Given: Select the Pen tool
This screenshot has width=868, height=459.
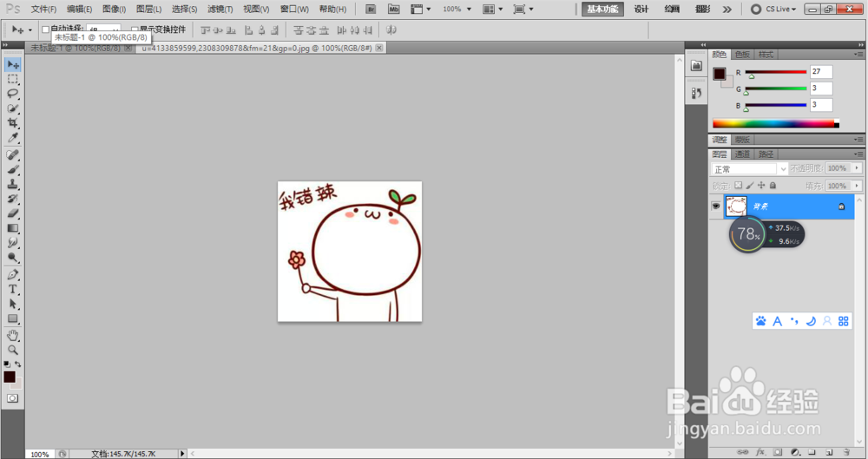Looking at the screenshot, I should click(x=13, y=275).
